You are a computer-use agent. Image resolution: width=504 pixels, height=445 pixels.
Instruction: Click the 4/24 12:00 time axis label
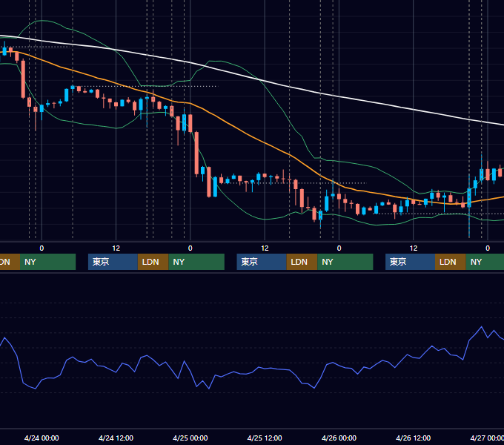116,438
